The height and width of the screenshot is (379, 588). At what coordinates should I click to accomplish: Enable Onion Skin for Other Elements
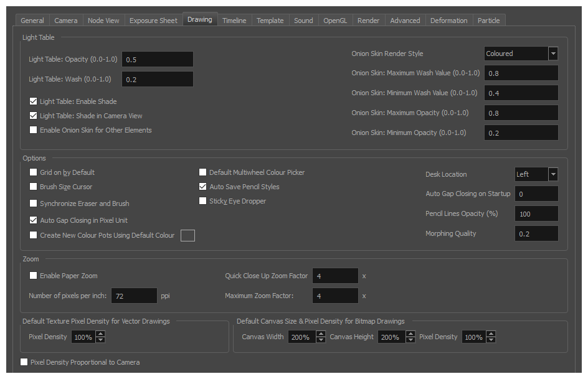(x=33, y=129)
